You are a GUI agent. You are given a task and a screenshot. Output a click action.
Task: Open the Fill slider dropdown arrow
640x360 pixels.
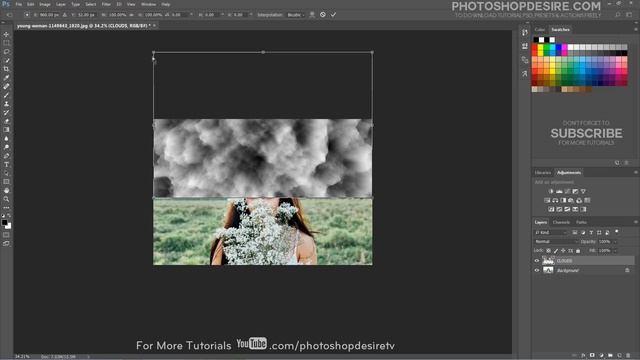(615, 251)
